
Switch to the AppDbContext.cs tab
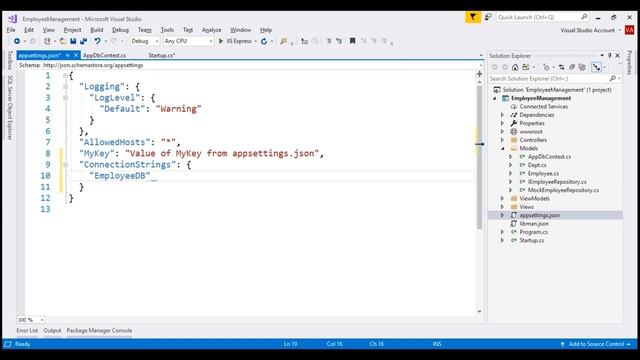pos(104,55)
